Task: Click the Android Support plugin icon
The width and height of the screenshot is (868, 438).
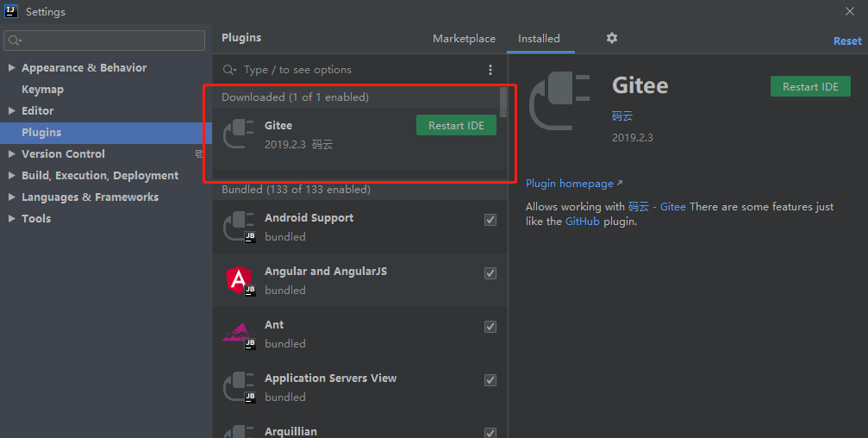Action: click(239, 227)
